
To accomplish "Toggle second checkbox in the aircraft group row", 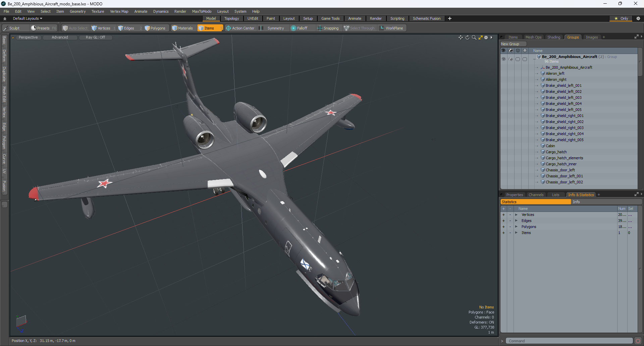I will [x=525, y=59].
